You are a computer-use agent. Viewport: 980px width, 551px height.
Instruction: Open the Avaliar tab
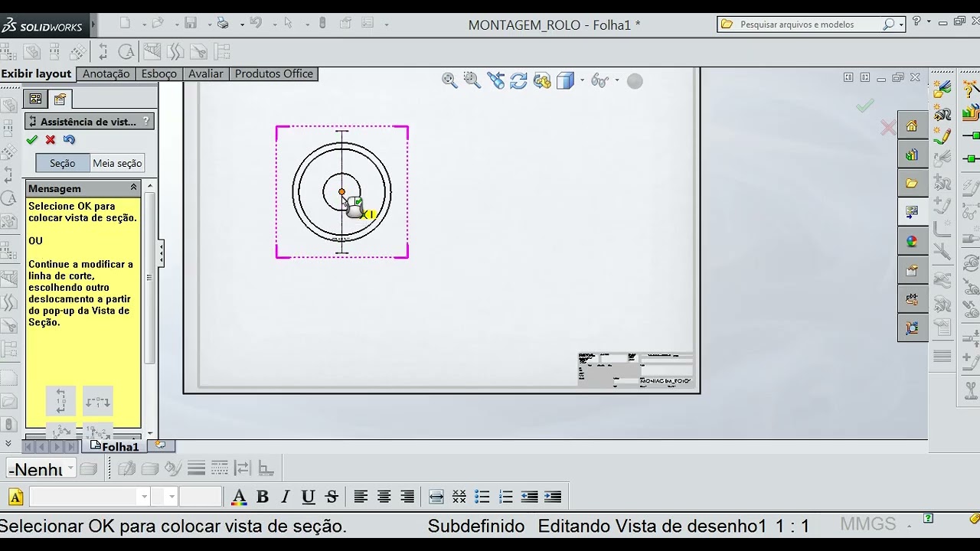[206, 73]
